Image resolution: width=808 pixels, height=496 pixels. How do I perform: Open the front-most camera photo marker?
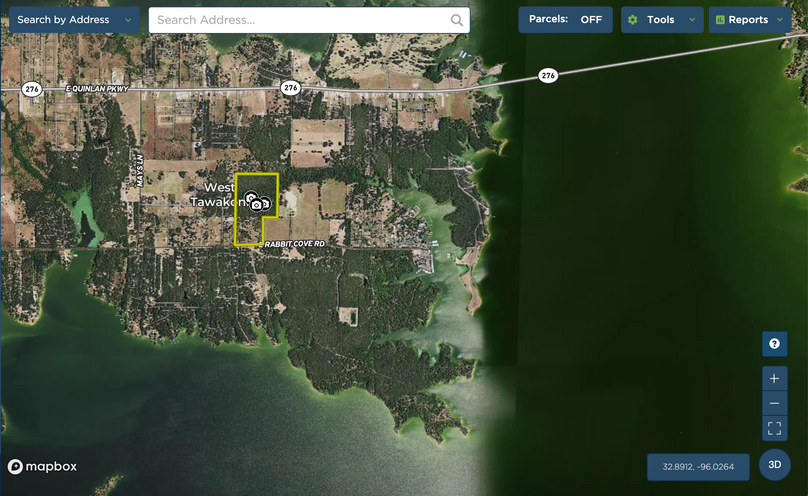point(257,205)
